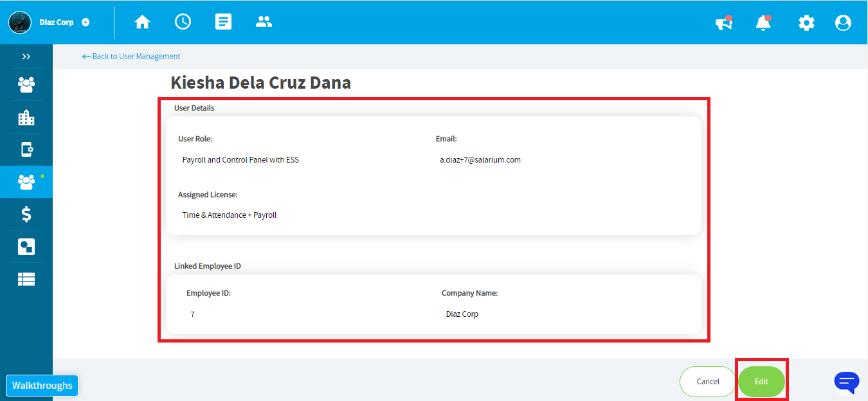The image size is (868, 401).
Task: Click the email a.diaz+7@salarium.com
Action: coord(480,160)
